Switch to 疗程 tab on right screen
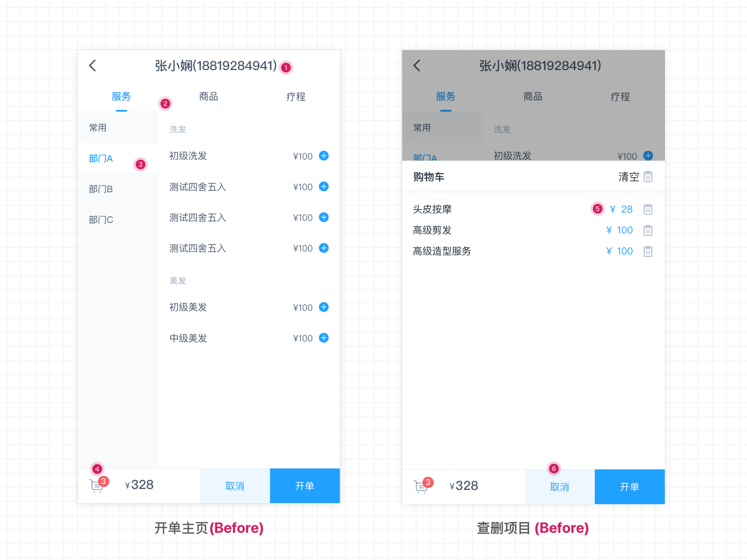Image resolution: width=747 pixels, height=560 pixels. 620,96
